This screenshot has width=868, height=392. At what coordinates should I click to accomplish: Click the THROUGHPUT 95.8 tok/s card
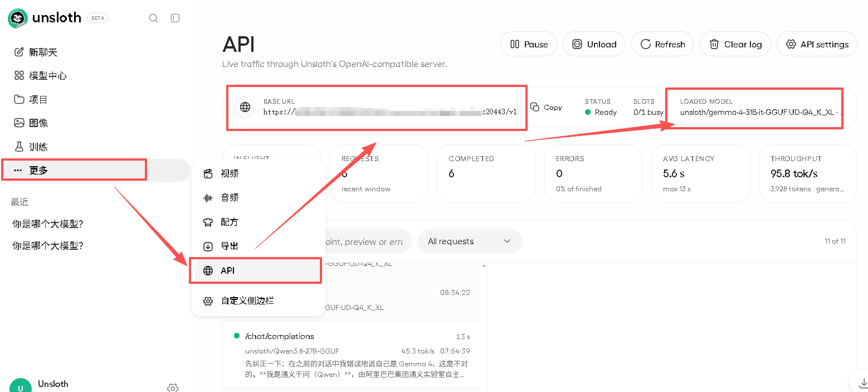(x=808, y=173)
